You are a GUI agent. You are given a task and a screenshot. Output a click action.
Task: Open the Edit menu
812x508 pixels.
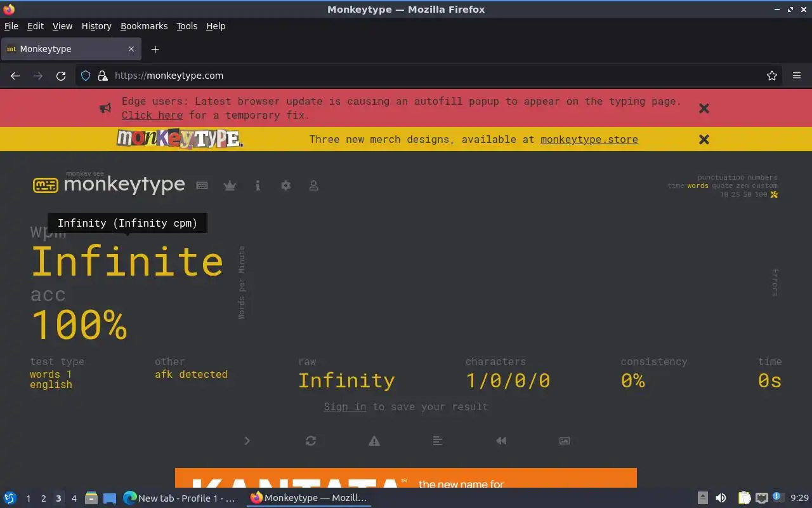point(36,26)
